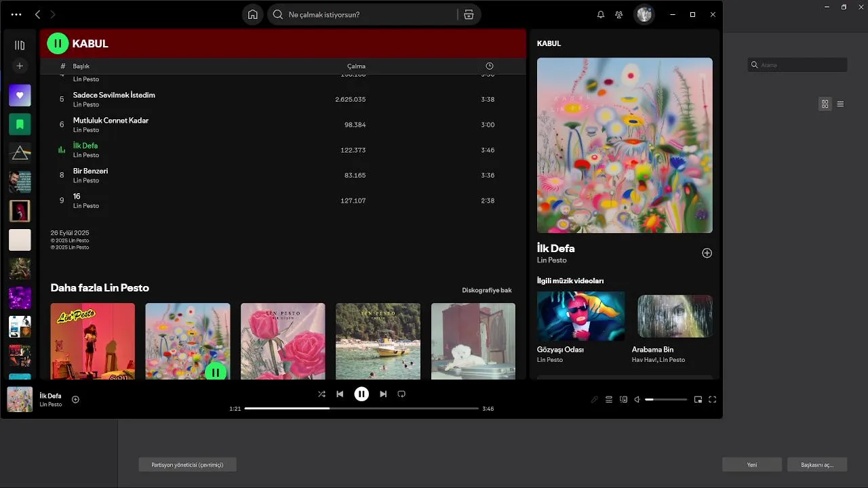Open the Browse icon in search bar
This screenshot has width=868, height=488.
pos(469,14)
